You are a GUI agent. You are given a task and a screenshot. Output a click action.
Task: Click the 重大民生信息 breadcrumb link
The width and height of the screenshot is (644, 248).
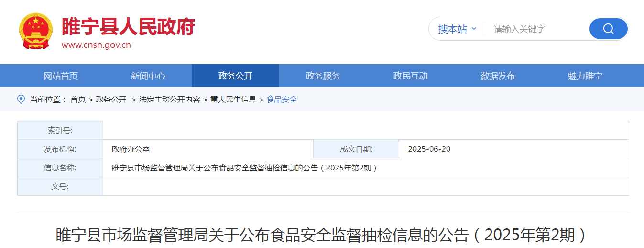[x=233, y=100]
